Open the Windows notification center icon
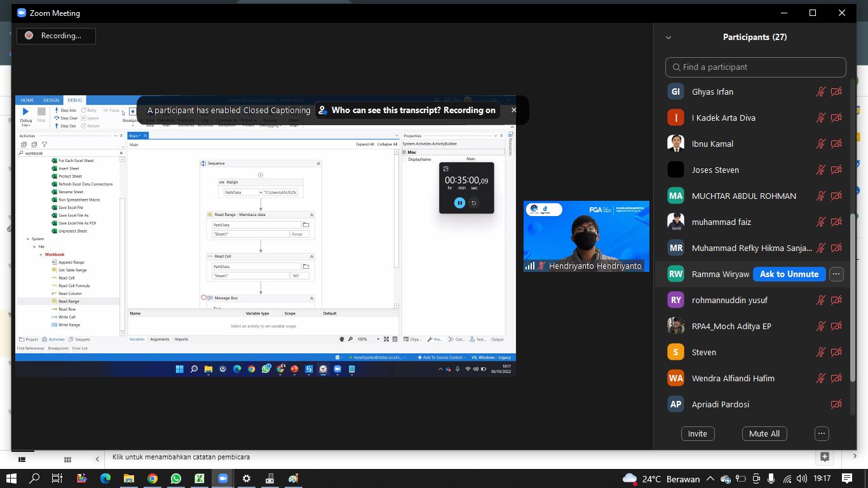Image resolution: width=868 pixels, height=488 pixels. coord(846,478)
